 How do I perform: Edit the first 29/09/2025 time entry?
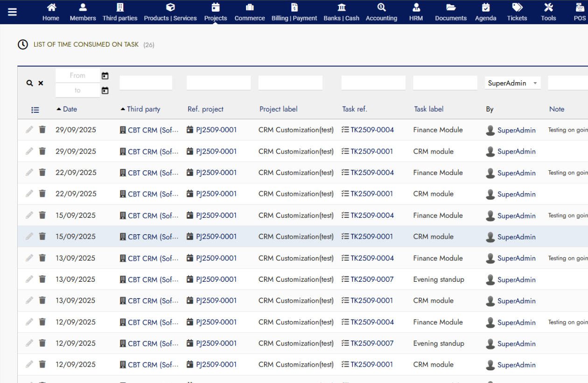(x=29, y=130)
